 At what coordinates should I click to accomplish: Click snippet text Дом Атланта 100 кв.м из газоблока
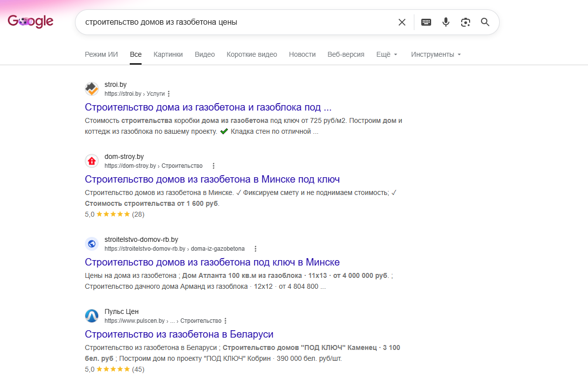pyautogui.click(x=242, y=275)
